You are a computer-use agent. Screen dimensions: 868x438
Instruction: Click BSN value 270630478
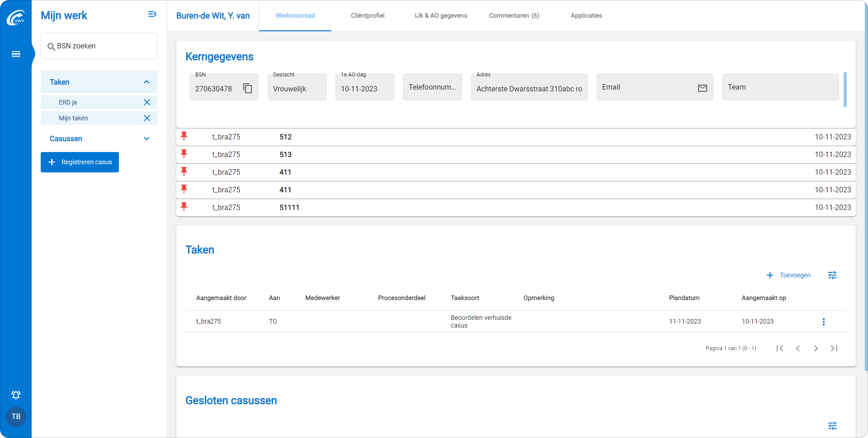213,89
